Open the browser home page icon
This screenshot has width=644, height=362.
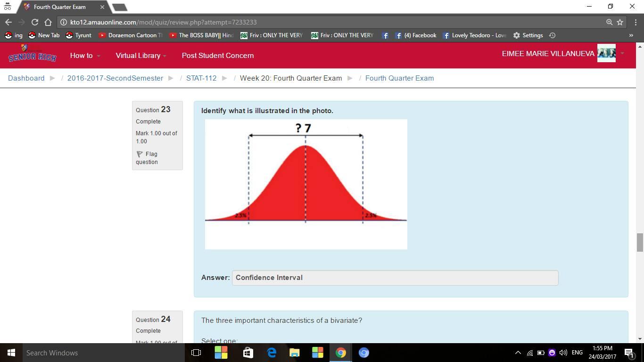(48, 22)
